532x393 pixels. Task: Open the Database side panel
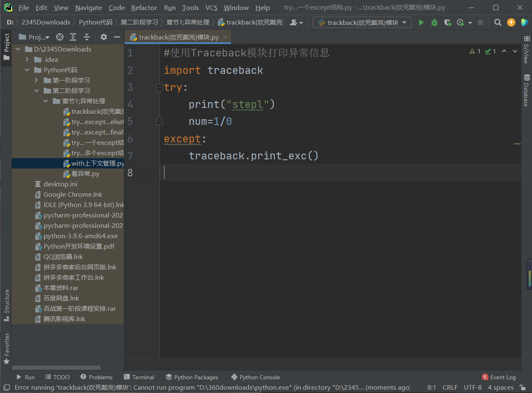pyautogui.click(x=527, y=90)
